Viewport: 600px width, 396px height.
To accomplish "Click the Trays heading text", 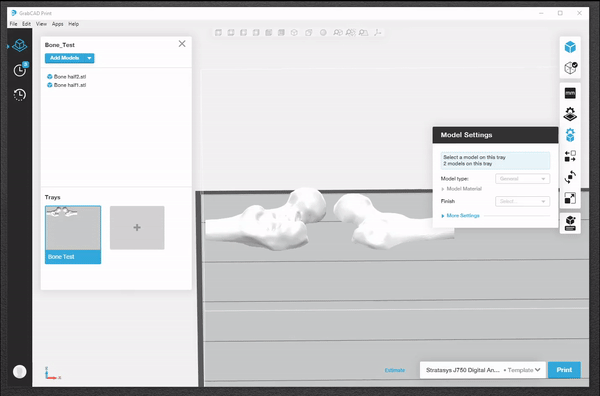I will [x=52, y=197].
